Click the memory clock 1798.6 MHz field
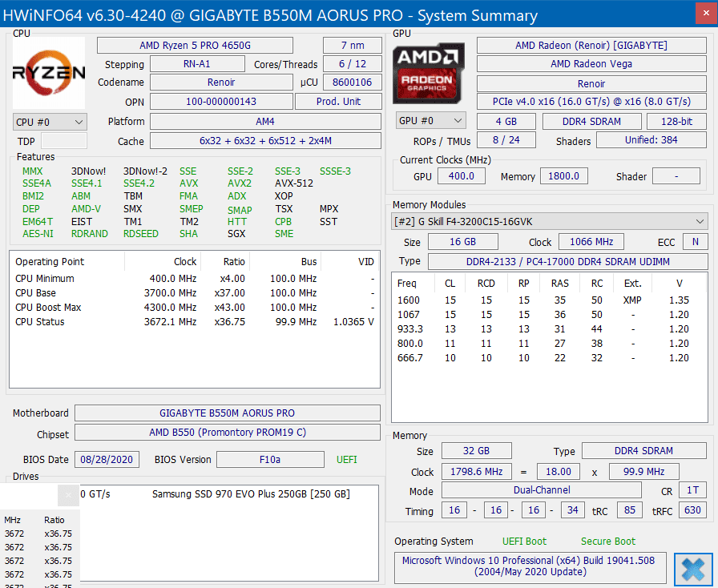 [x=476, y=471]
